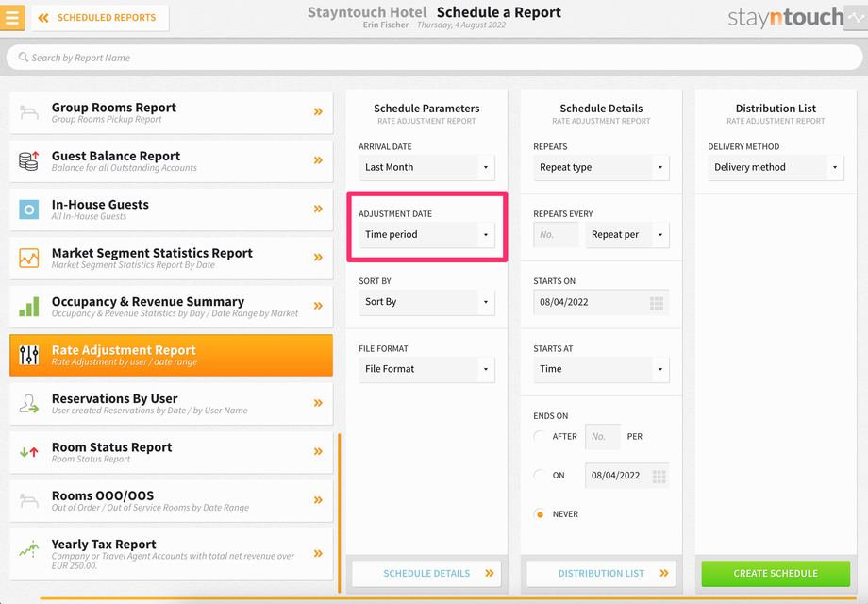Click the line-chart icon for Market Segment Statistics
Image resolution: width=868 pixels, height=604 pixels.
[29, 258]
